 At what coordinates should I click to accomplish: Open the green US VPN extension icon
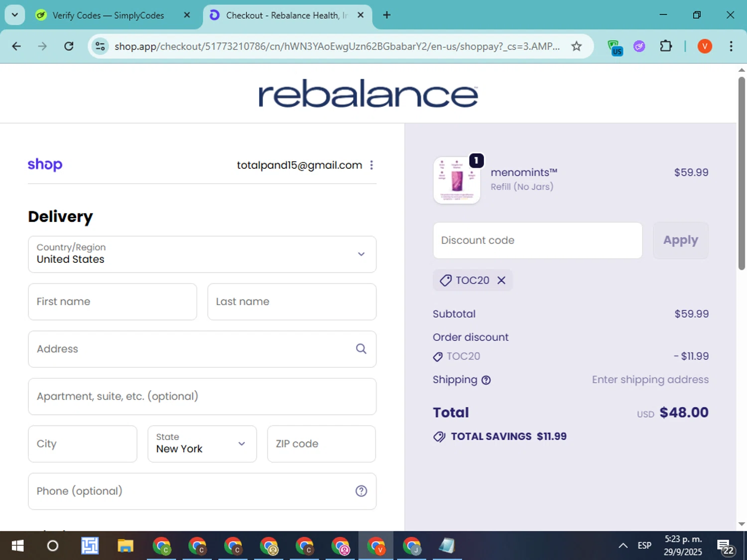click(615, 47)
